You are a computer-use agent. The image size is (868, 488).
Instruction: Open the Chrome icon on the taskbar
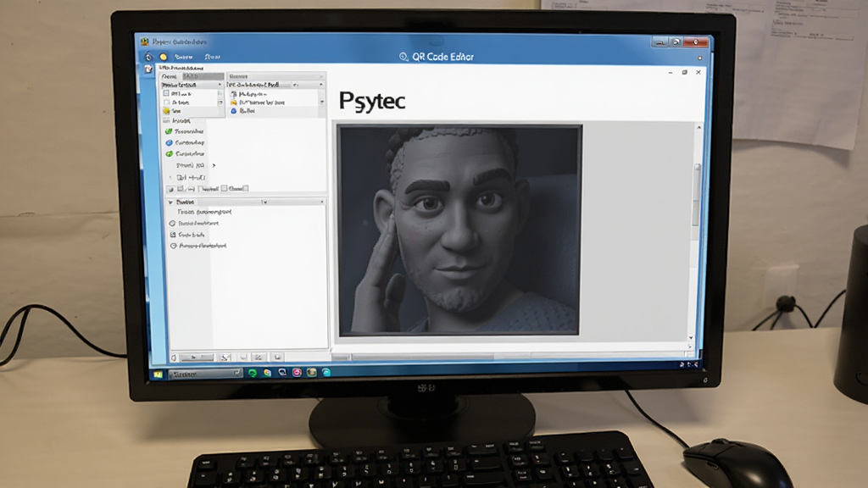[x=267, y=373]
